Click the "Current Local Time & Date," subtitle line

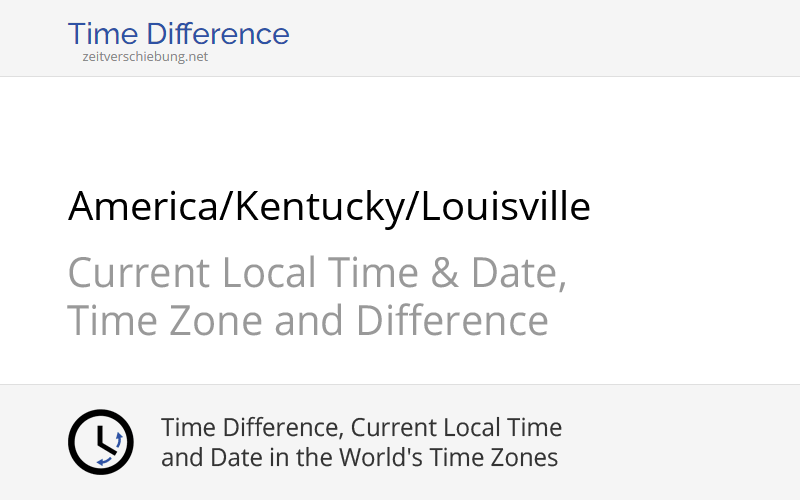tap(317, 273)
